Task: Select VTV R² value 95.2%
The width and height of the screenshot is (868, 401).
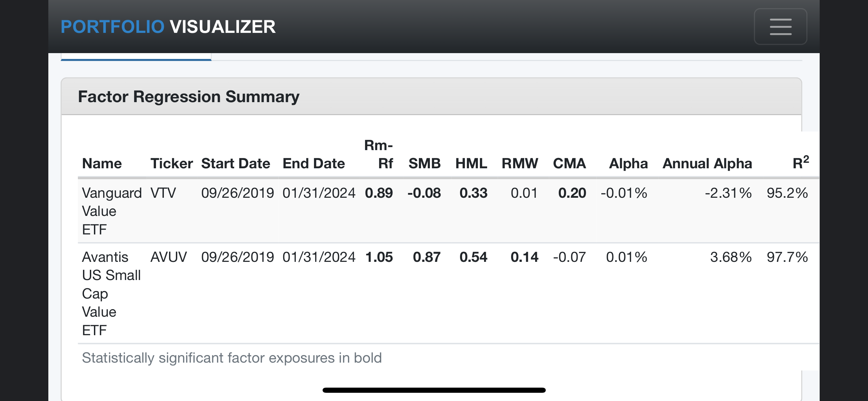Action: 787,193
